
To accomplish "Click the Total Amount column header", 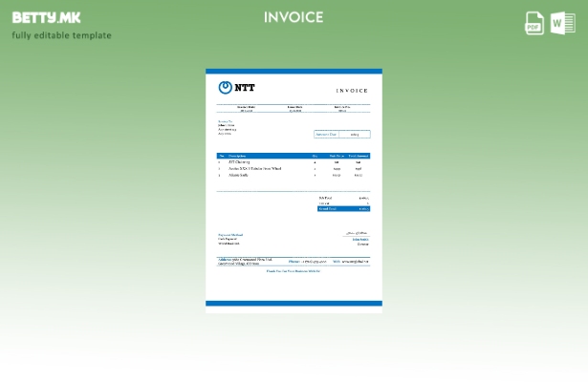I will 358,156.
